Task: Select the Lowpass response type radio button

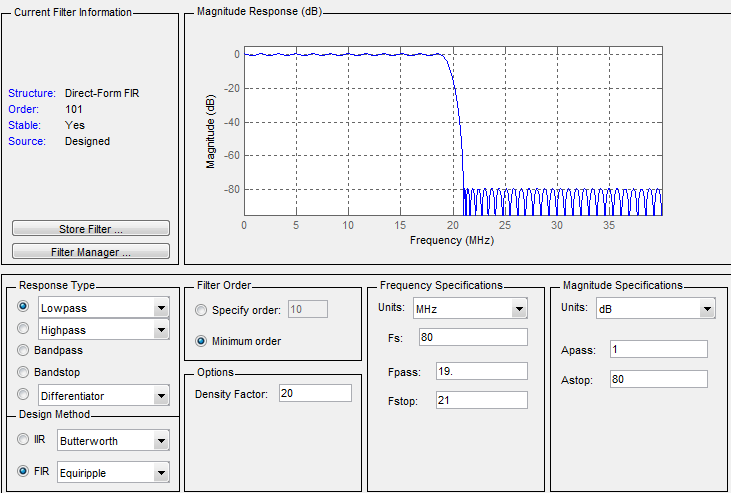Action: pyautogui.click(x=23, y=306)
